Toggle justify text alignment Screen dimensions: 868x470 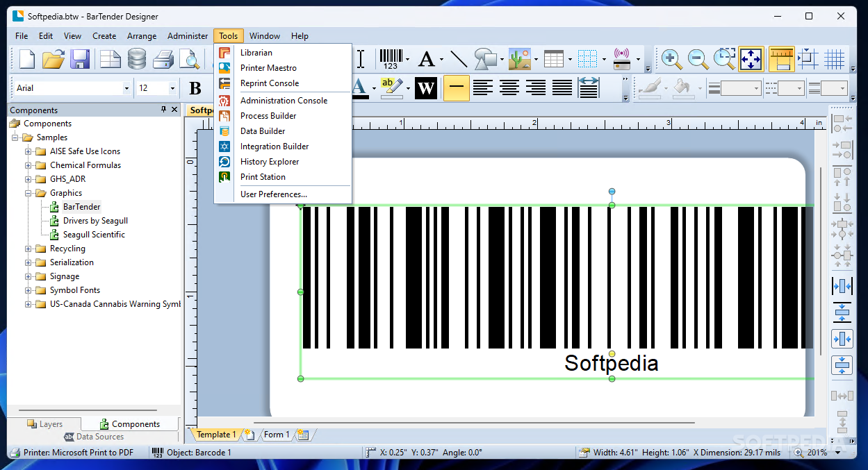562,88
